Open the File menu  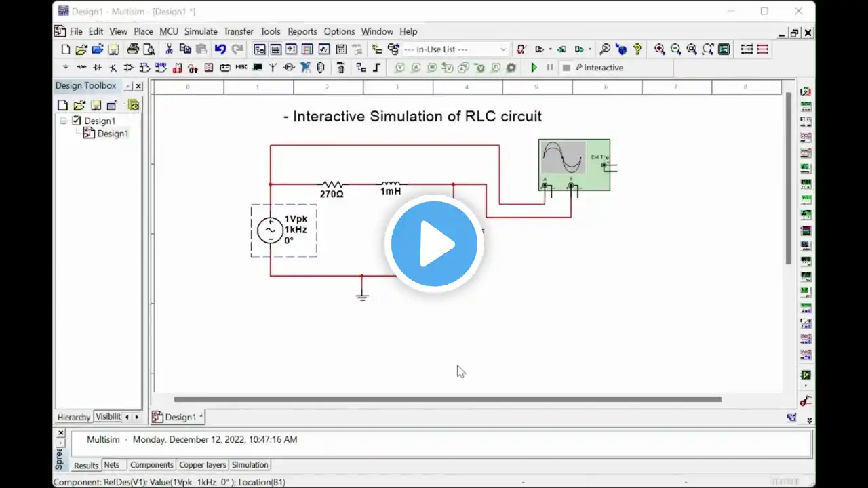[76, 31]
